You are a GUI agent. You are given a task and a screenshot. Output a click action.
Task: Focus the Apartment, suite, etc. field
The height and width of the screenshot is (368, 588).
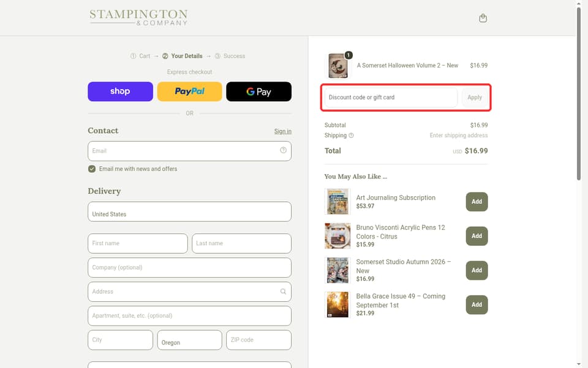point(189,316)
